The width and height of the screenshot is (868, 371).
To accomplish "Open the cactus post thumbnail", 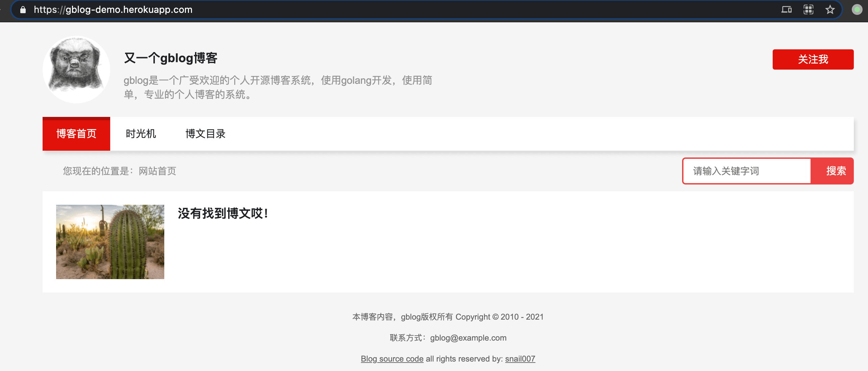I will 110,242.
